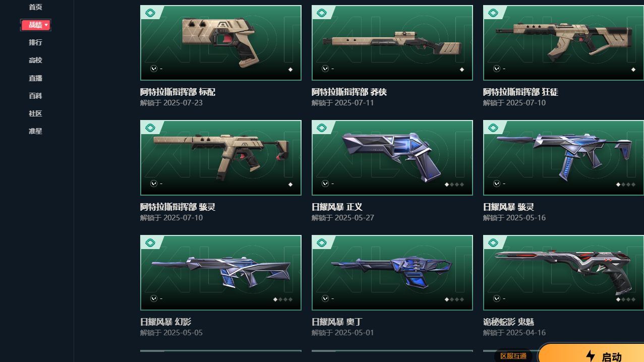
Task: Click the eye badge on 阿特拉斯指挥部 标配 card
Action: pyautogui.click(x=150, y=13)
